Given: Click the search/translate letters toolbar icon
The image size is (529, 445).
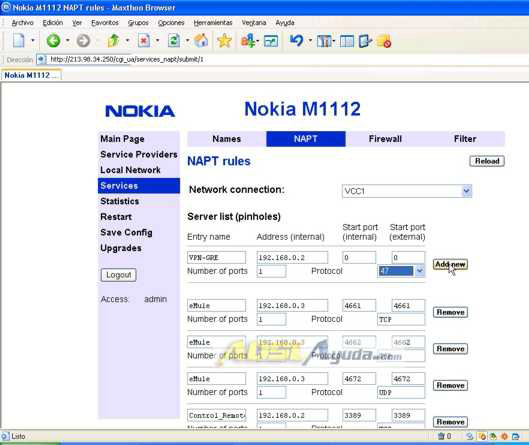Looking at the screenshot, I should (x=248, y=41).
